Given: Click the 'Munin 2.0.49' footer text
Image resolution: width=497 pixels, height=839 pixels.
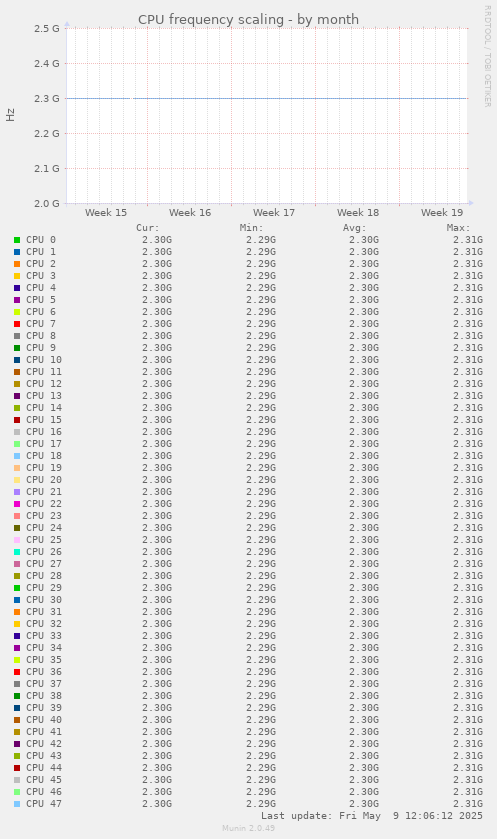Looking at the screenshot, I should [x=249, y=828].
